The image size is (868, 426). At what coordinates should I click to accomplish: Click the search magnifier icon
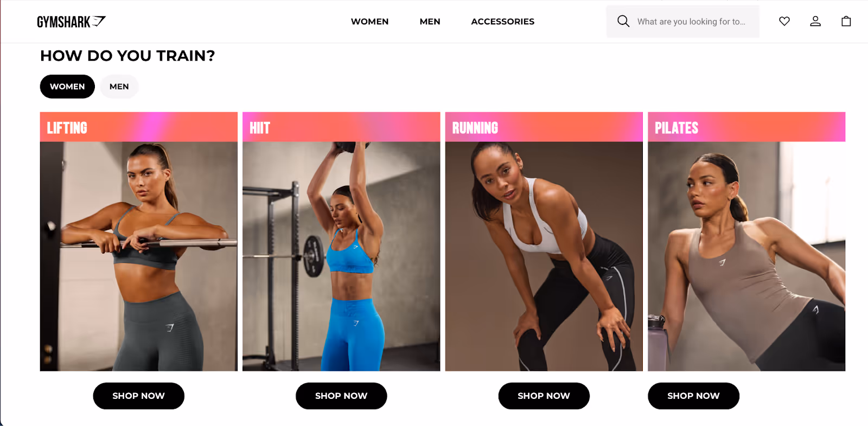point(623,21)
